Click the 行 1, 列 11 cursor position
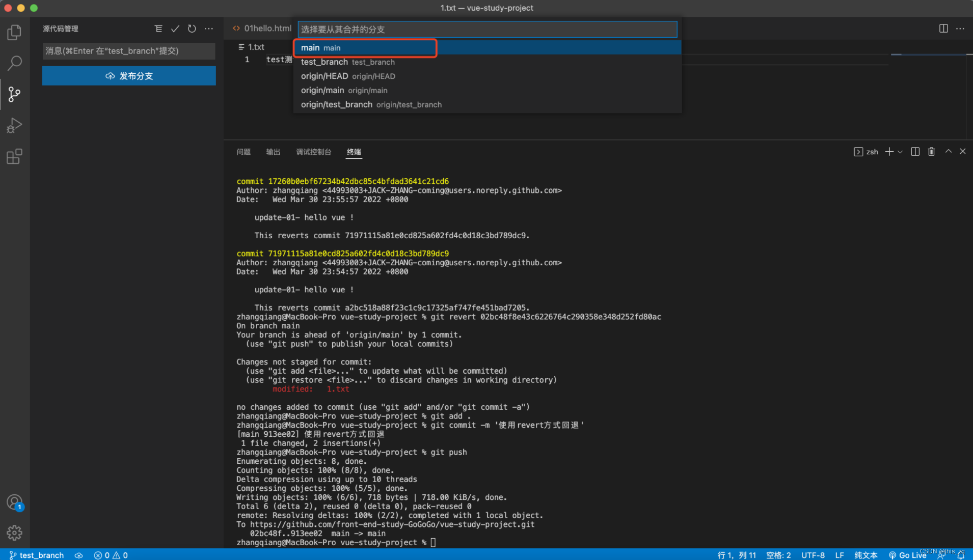 pos(737,555)
